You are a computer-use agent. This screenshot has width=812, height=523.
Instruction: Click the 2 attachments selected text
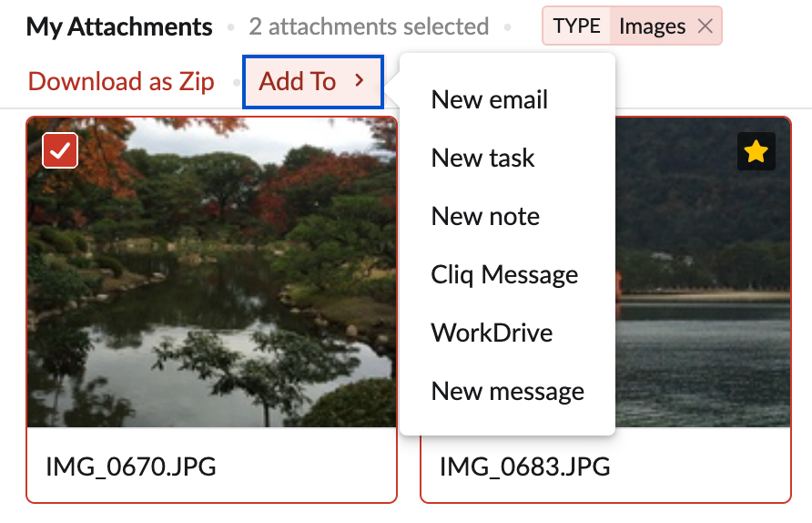(369, 27)
